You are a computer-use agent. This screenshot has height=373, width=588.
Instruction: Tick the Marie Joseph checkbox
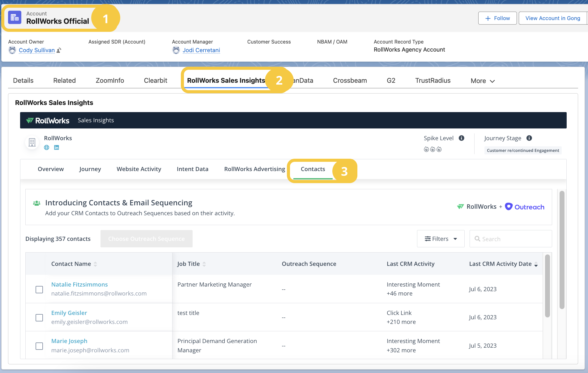pos(39,346)
